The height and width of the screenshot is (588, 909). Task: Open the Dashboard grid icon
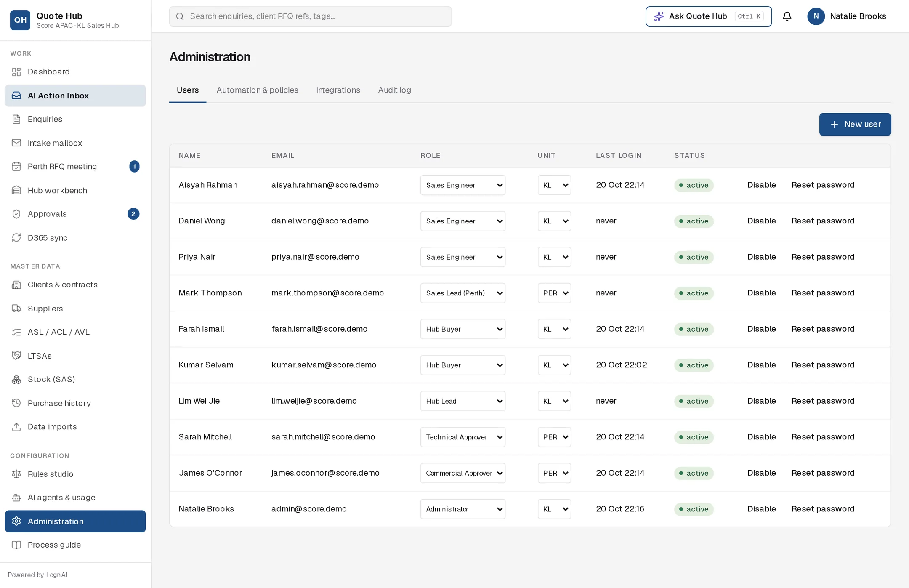point(16,72)
